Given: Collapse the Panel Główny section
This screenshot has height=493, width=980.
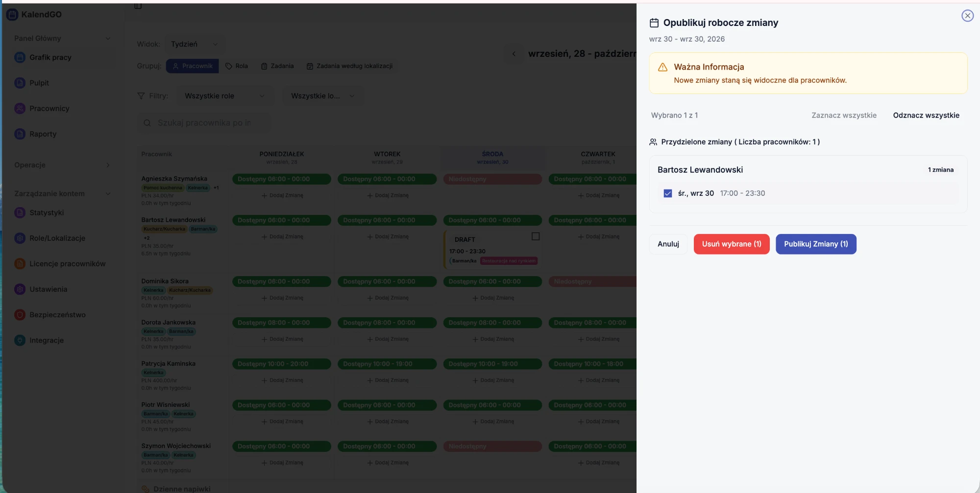Looking at the screenshot, I should click(x=108, y=38).
